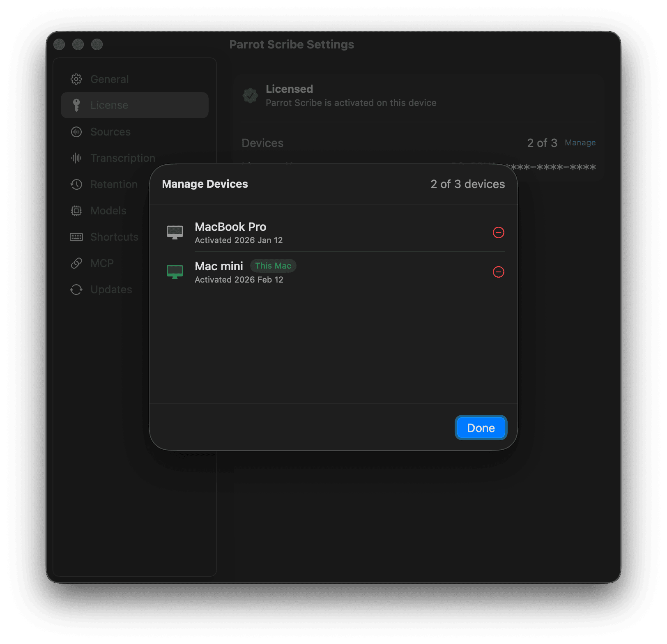Click the Licensed verification checkmark badge
The image size is (667, 644).
(x=251, y=95)
